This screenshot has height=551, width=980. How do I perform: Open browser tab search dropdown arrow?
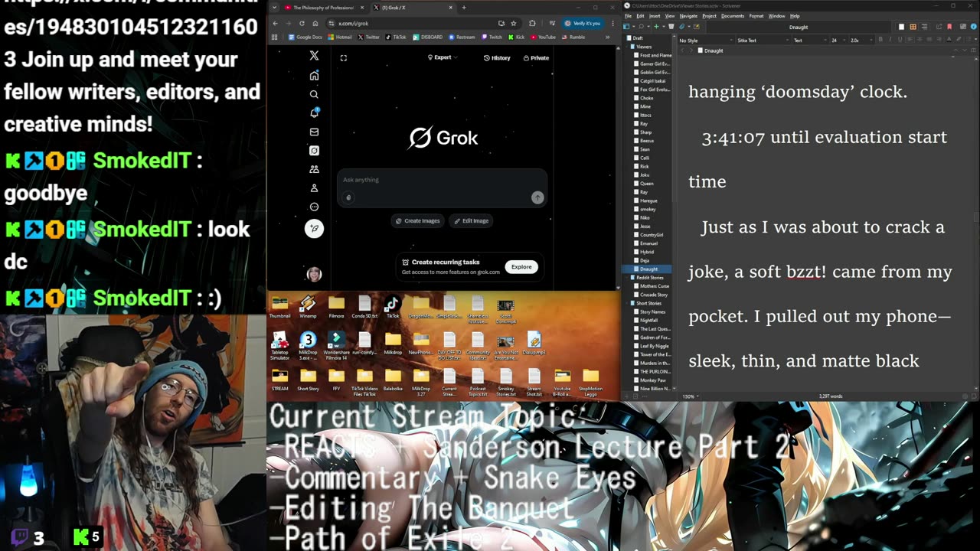274,8
